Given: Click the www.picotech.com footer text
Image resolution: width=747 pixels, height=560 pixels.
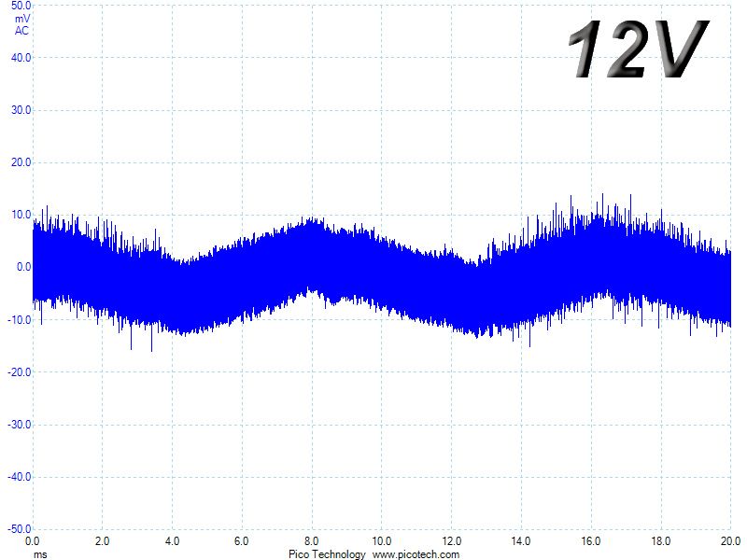Looking at the screenshot, I should 416,554.
